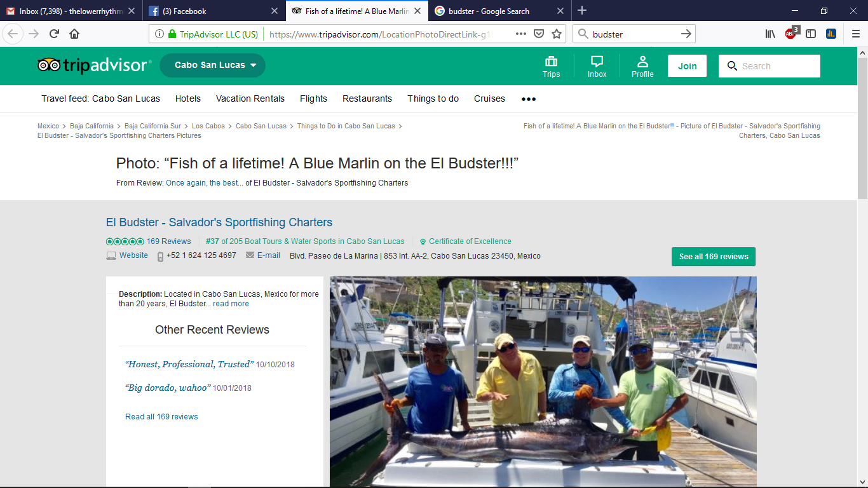Open the business Website link
Screen dimensions: 868x488
point(133,255)
